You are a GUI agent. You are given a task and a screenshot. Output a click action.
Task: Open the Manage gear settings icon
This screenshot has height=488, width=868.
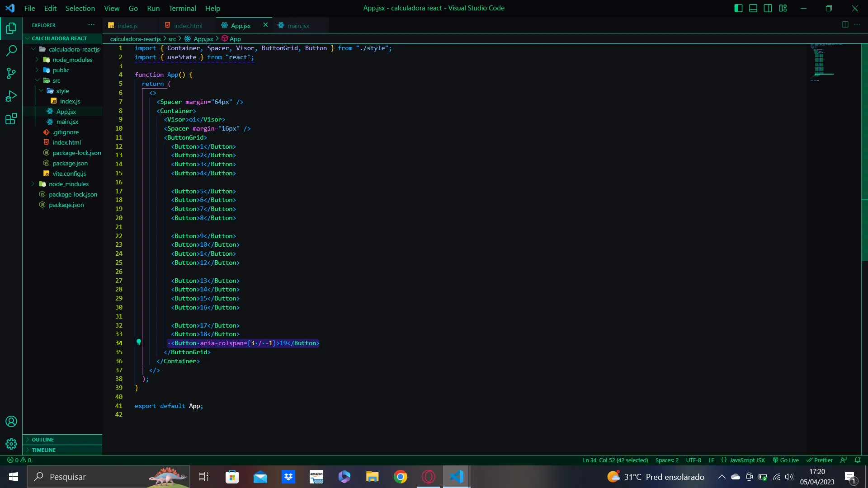11,444
